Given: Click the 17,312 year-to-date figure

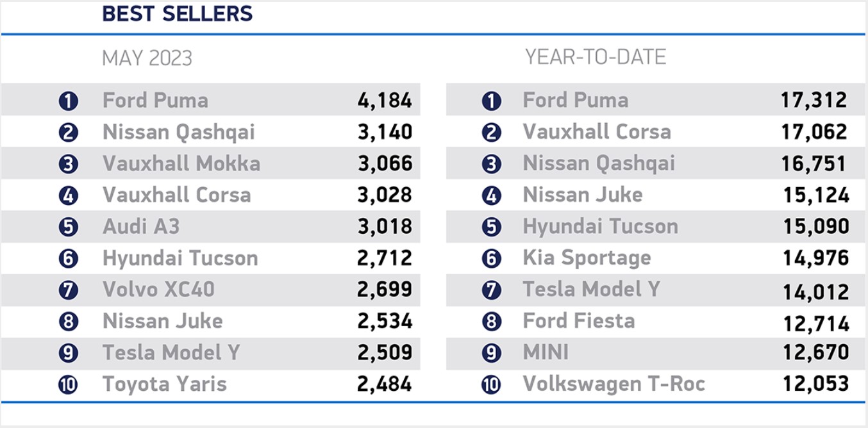Looking at the screenshot, I should [x=814, y=100].
